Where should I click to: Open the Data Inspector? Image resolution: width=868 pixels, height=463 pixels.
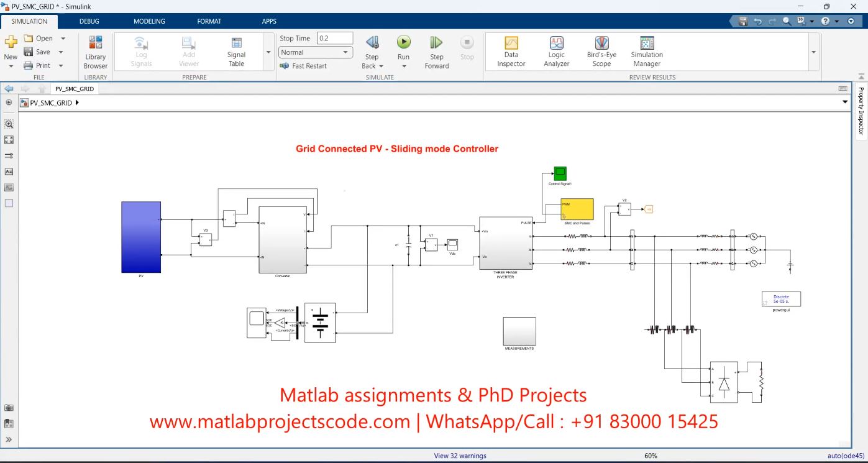pyautogui.click(x=511, y=50)
